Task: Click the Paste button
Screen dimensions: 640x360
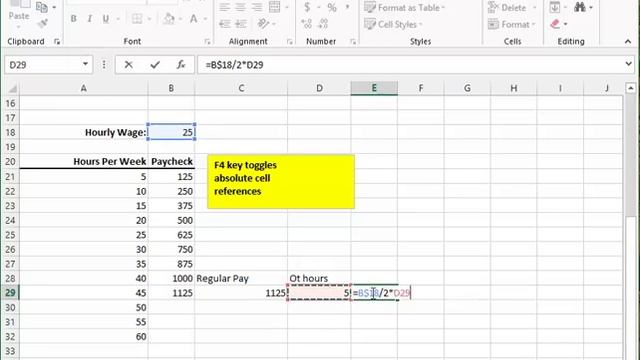Action: tap(19, 16)
